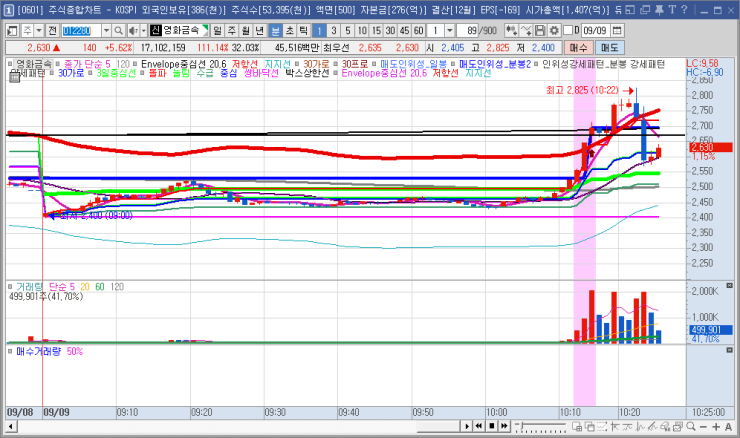Click the scroll left arrow of chart scrollbar

[10, 427]
